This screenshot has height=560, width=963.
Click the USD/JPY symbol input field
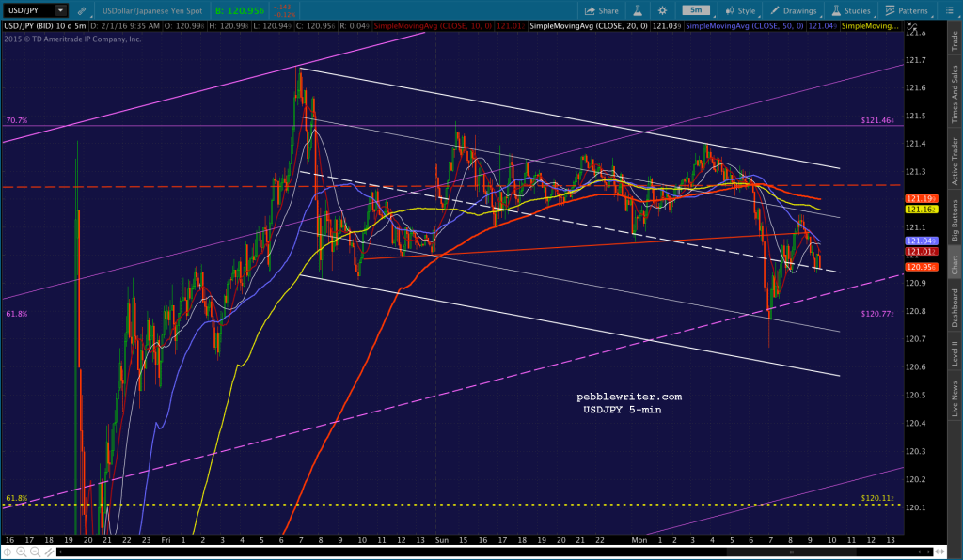[x=28, y=10]
